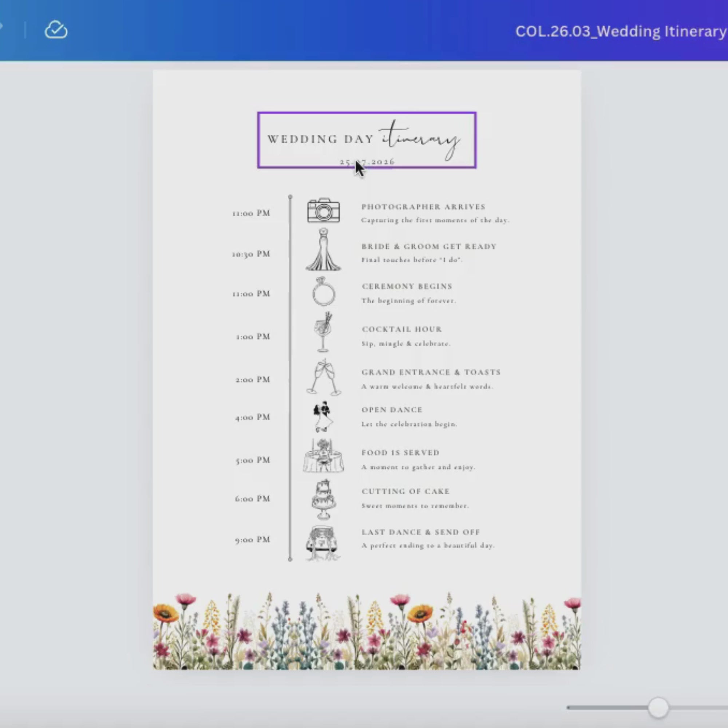Viewport: 728px width, 728px height.
Task: Select the cocktail glass icon graphic
Action: coord(323,332)
